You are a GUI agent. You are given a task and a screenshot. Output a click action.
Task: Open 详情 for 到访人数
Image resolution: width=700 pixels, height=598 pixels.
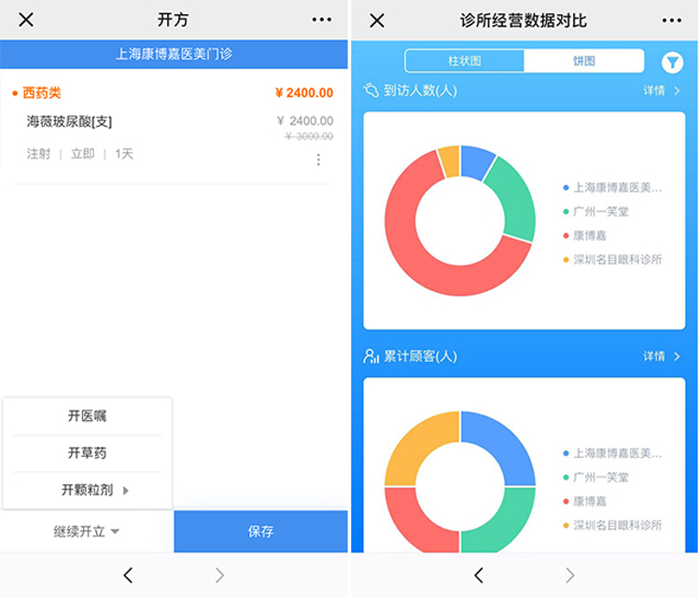tap(661, 90)
